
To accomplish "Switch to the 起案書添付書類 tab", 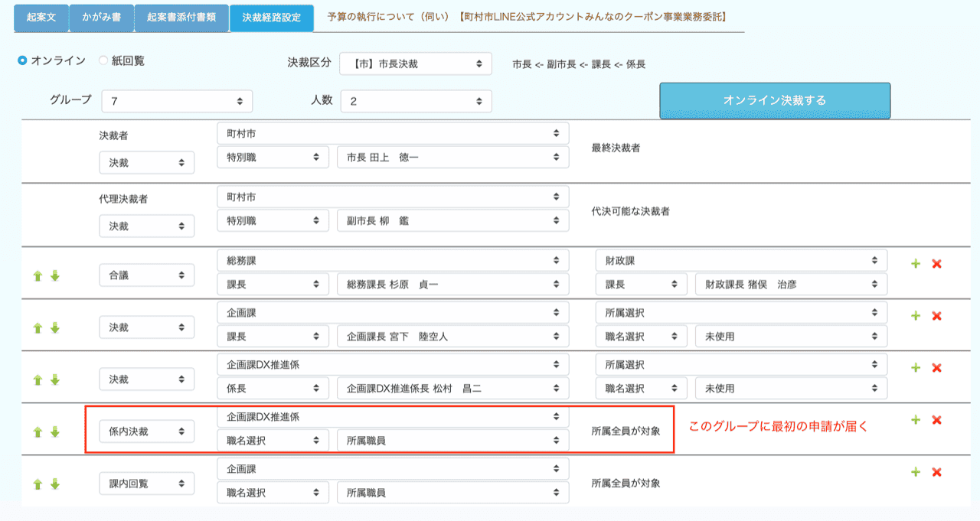I will (181, 17).
